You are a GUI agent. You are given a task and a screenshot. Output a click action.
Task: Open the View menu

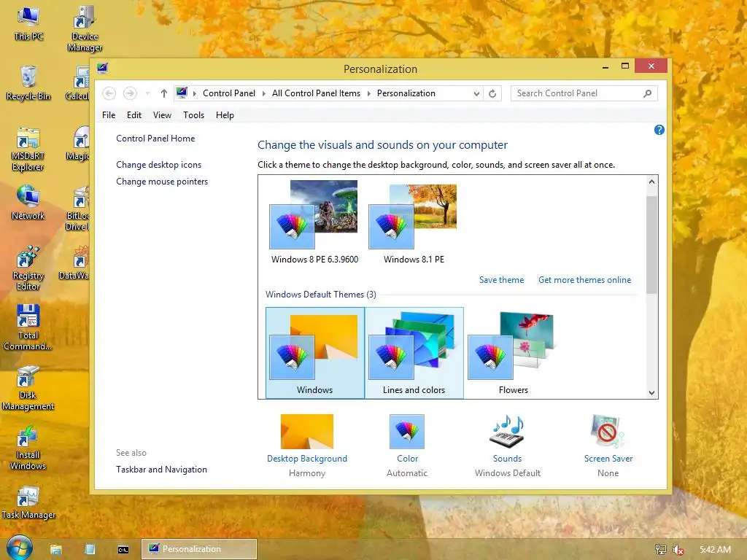point(162,115)
